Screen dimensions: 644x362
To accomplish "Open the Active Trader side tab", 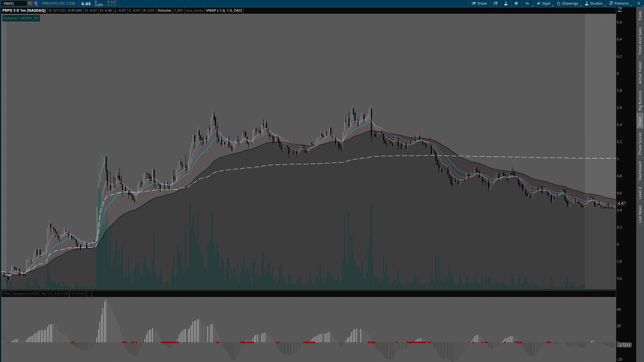I will coord(640,72).
